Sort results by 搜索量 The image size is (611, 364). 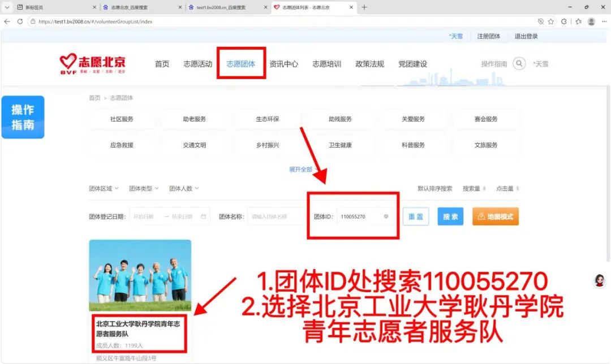pos(474,188)
